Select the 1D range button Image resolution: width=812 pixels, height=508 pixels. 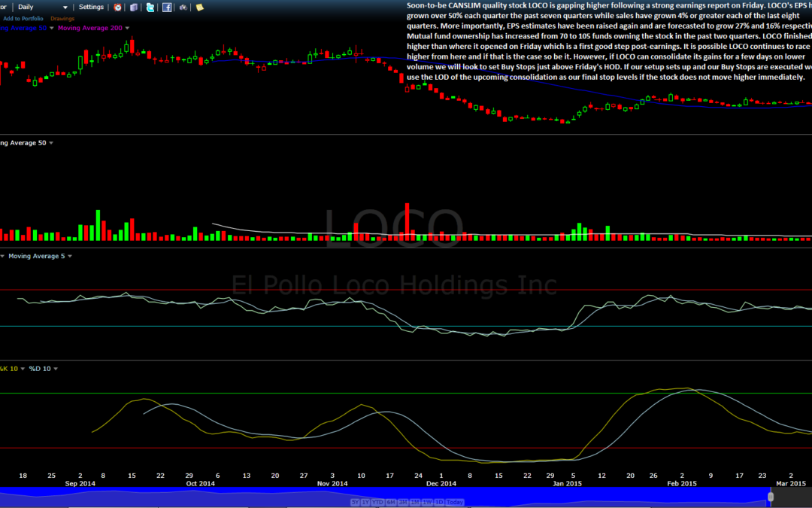pyautogui.click(x=439, y=502)
